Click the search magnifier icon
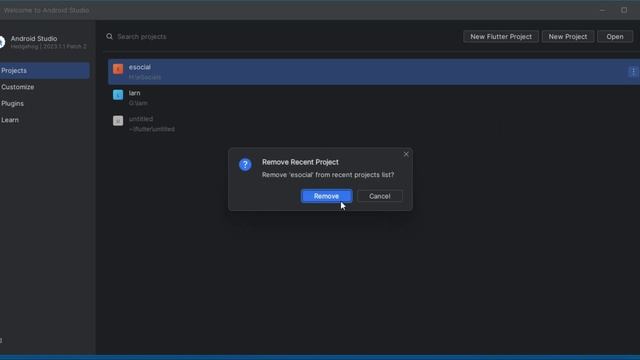Viewport: 640px width, 360px height. pos(109,36)
